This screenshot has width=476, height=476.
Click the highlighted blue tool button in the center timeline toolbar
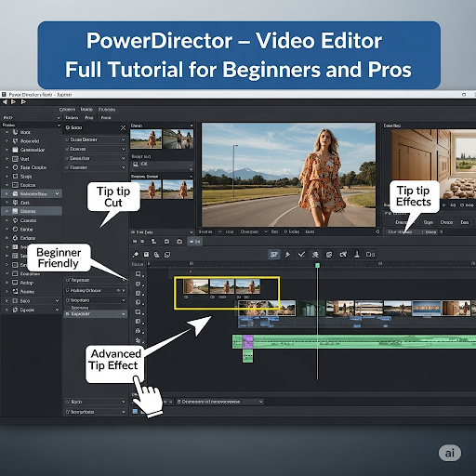pyautogui.click(x=274, y=255)
